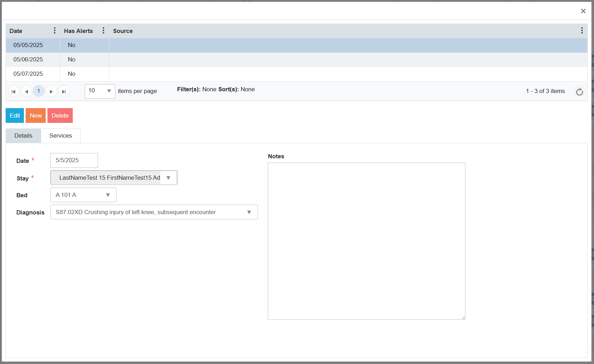Screen dimensions: 594x364
Task: Click the Diagnosis value S87.02XD text
Action: point(136,212)
